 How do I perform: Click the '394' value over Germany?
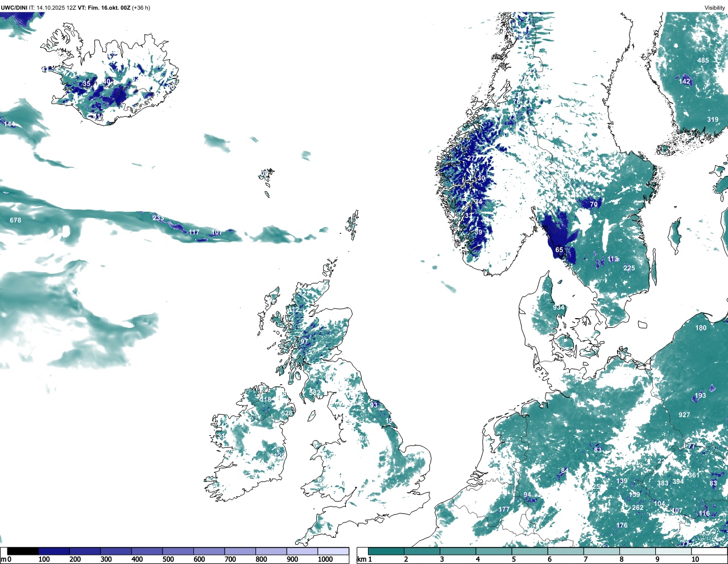coord(678,481)
